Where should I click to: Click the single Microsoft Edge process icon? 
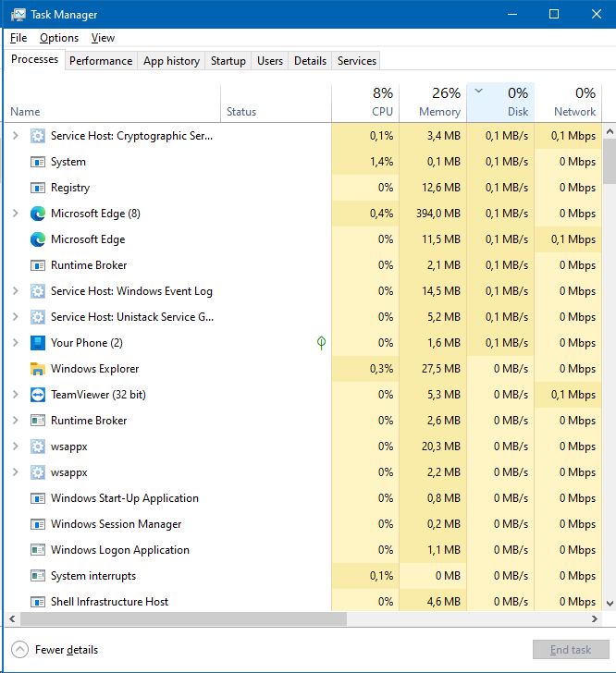(38, 239)
